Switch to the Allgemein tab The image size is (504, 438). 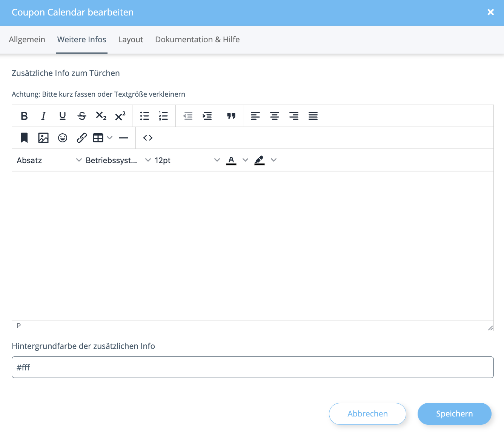point(27,39)
